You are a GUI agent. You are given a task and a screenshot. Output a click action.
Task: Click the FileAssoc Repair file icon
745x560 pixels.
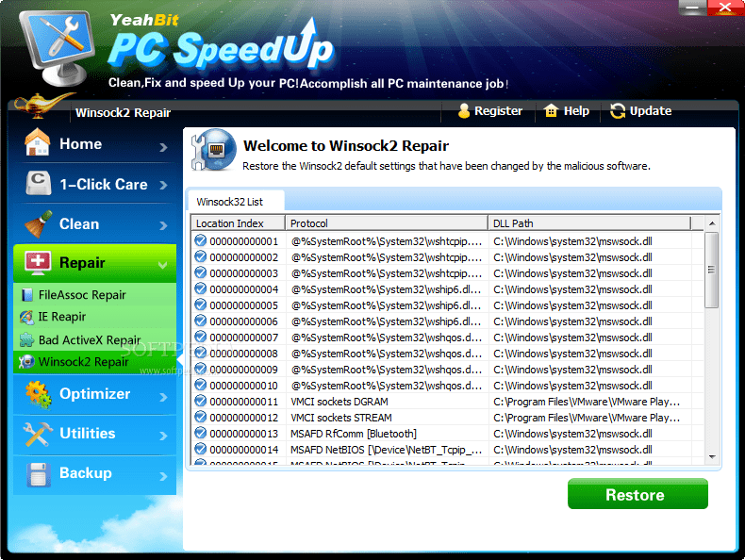click(27, 295)
